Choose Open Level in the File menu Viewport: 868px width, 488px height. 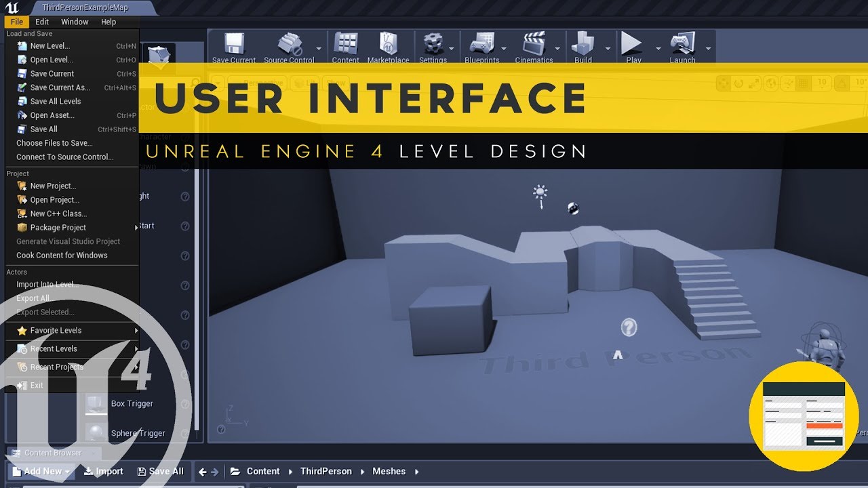(71, 60)
